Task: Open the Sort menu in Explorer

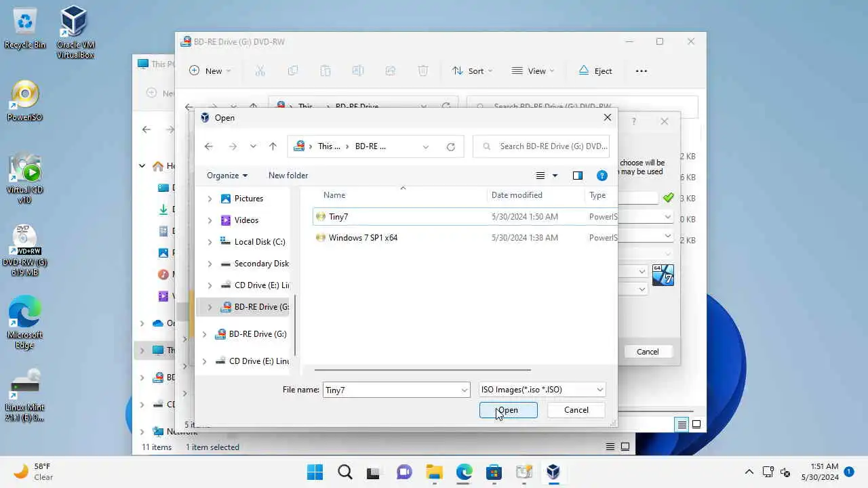Action: coord(472,70)
